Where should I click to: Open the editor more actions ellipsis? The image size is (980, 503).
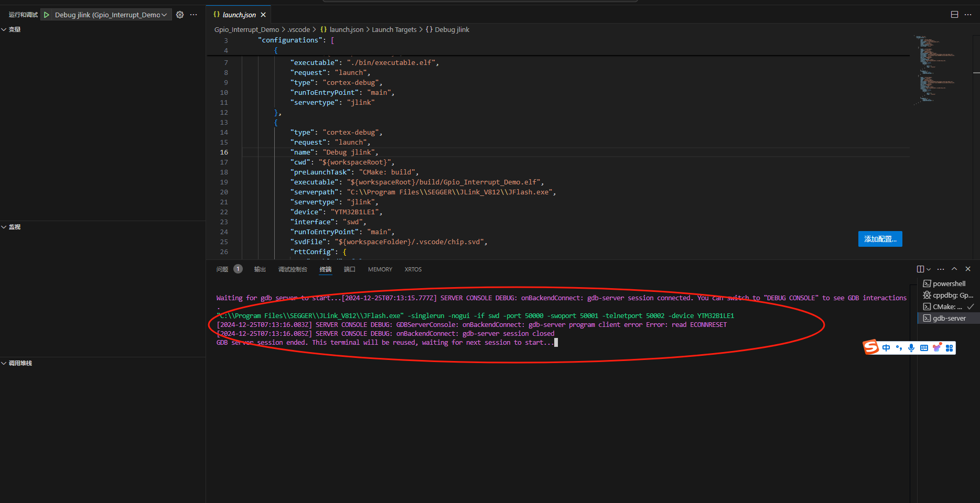click(968, 15)
